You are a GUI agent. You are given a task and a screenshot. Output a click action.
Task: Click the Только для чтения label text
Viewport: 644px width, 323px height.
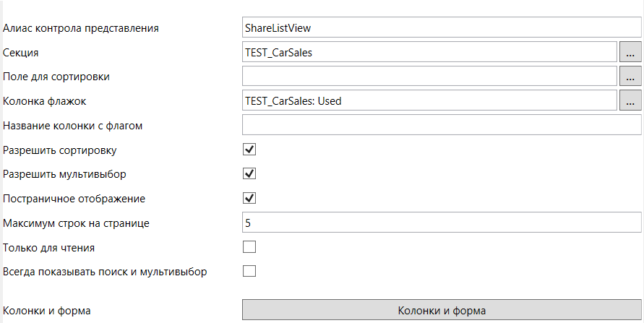pos(49,248)
